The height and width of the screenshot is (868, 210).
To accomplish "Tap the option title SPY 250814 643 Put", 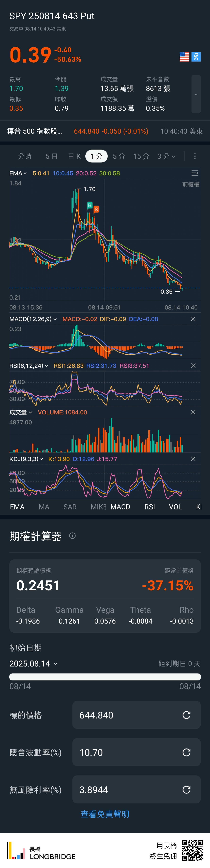I will pyautogui.click(x=52, y=16).
